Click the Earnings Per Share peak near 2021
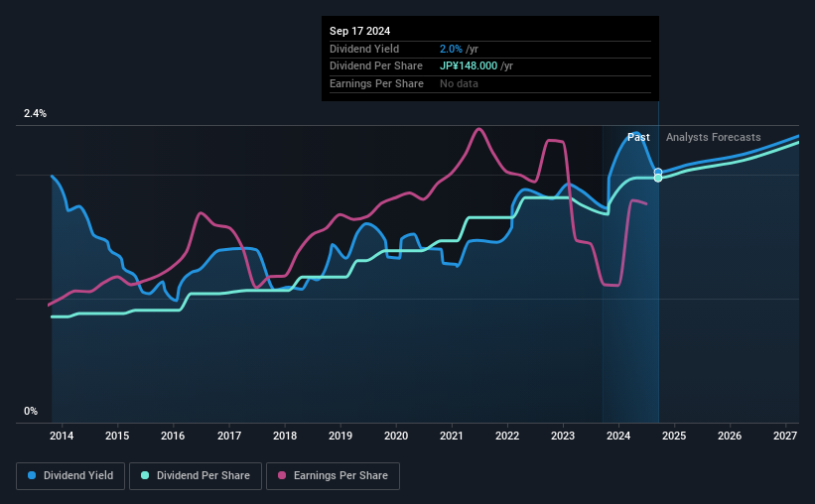 click(x=478, y=129)
